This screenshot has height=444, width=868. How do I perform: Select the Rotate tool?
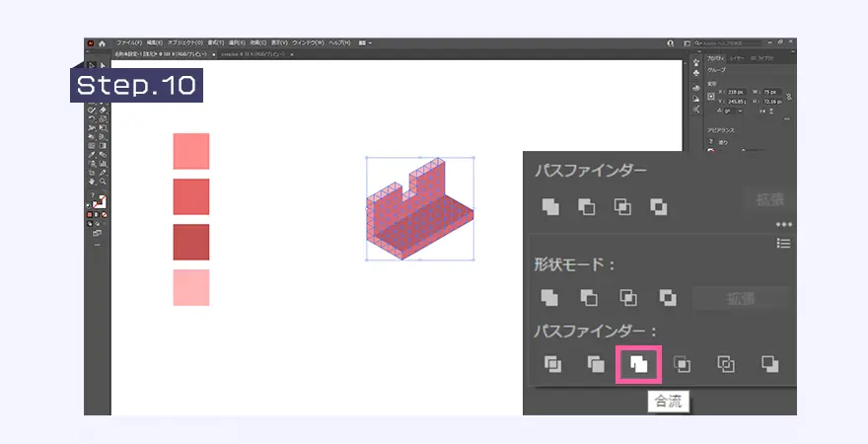pyautogui.click(x=92, y=119)
